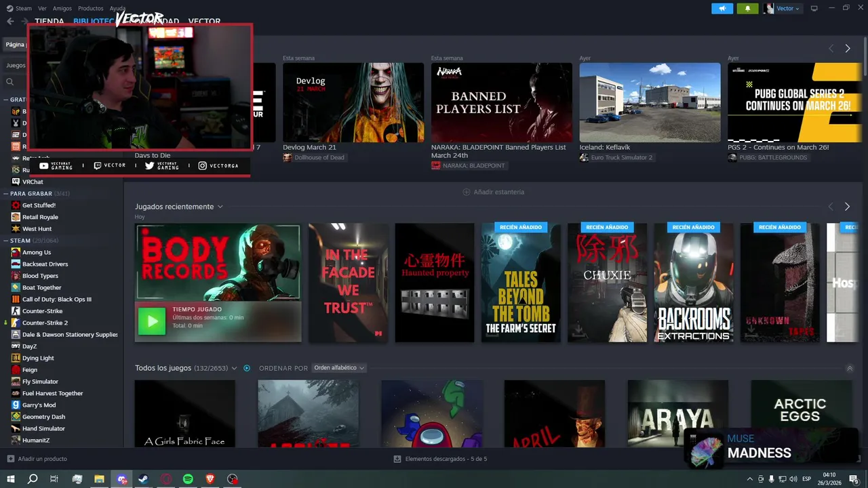Open the Productos menu

coord(91,8)
